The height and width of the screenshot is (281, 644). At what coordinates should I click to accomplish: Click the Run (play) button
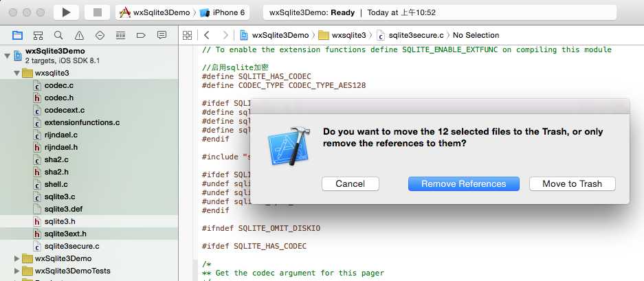[x=66, y=12]
